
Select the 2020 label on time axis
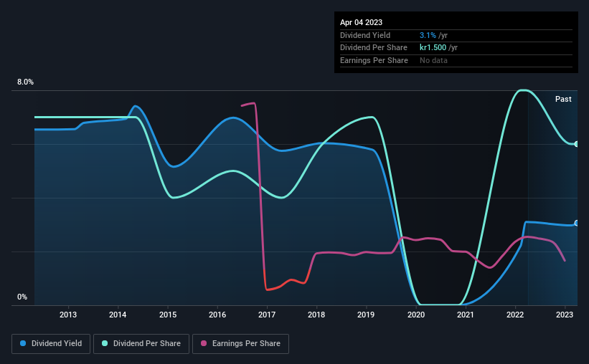pos(416,315)
